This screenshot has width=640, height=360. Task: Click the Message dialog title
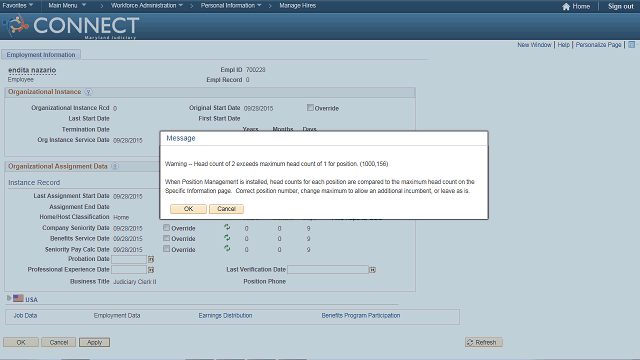181,138
